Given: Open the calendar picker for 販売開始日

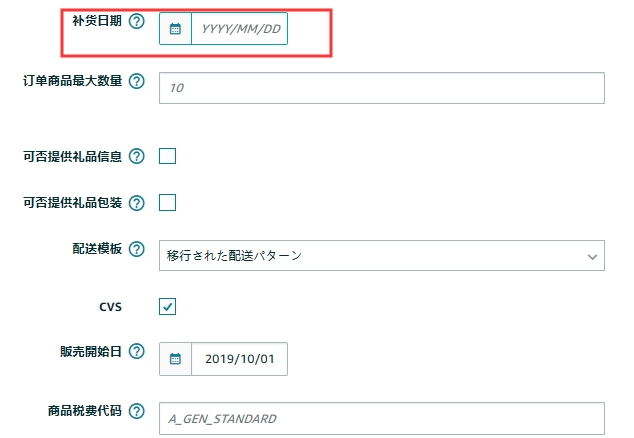Looking at the screenshot, I should point(175,359).
